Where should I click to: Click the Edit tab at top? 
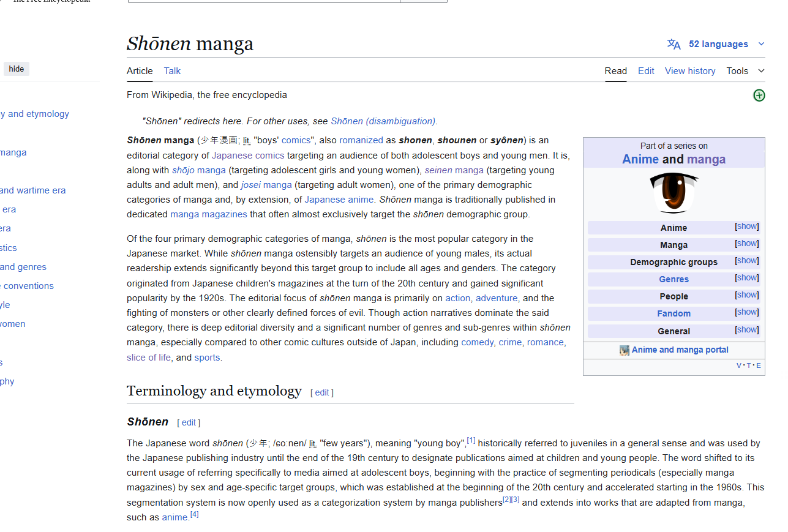(x=645, y=71)
